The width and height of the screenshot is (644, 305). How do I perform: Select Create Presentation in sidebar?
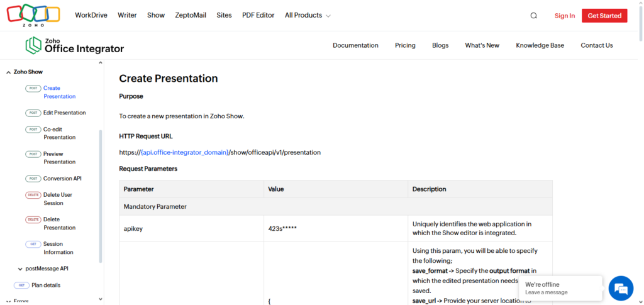coord(60,92)
